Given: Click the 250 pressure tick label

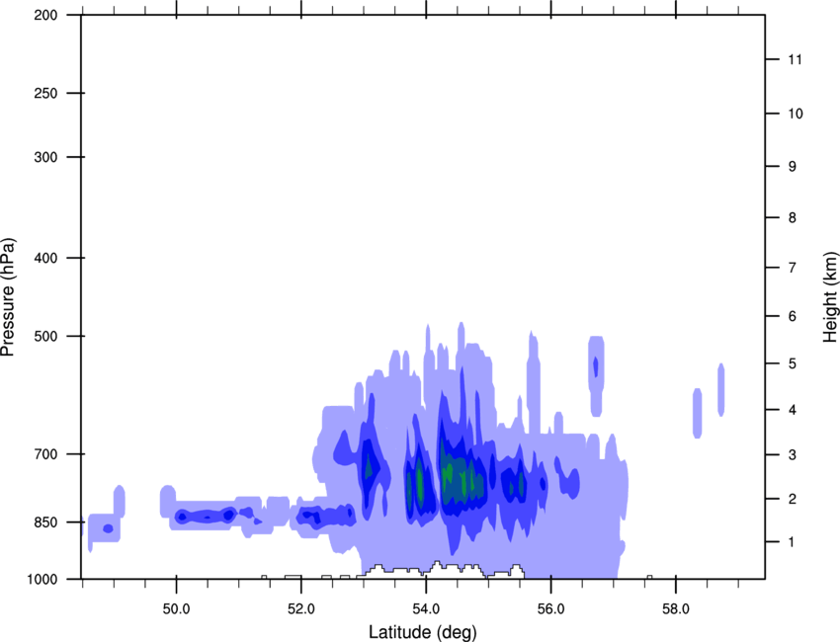Looking at the screenshot, I should (45, 93).
